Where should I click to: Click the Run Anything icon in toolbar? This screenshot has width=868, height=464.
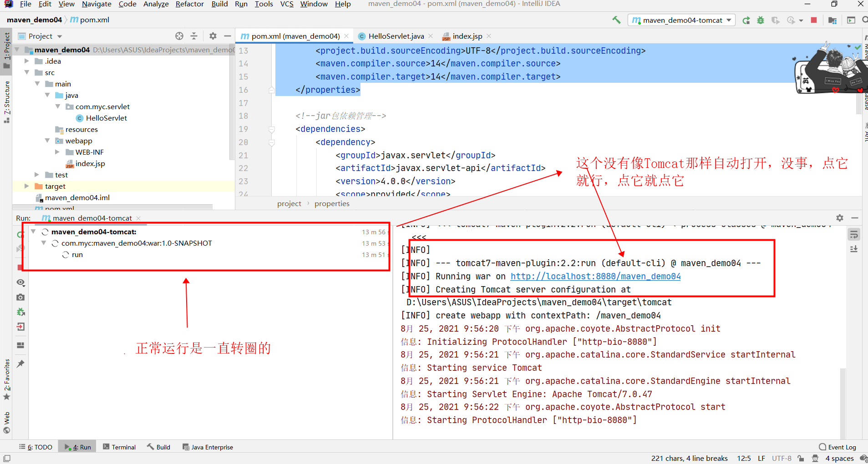pyautogui.click(x=851, y=20)
